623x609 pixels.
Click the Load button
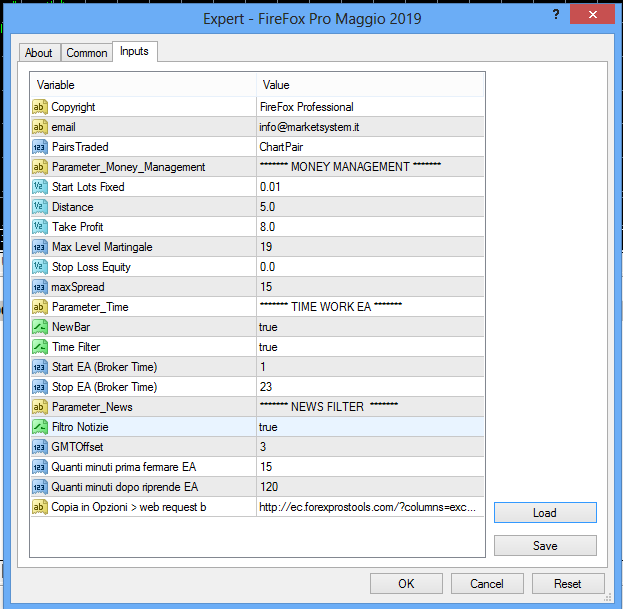tap(545, 512)
